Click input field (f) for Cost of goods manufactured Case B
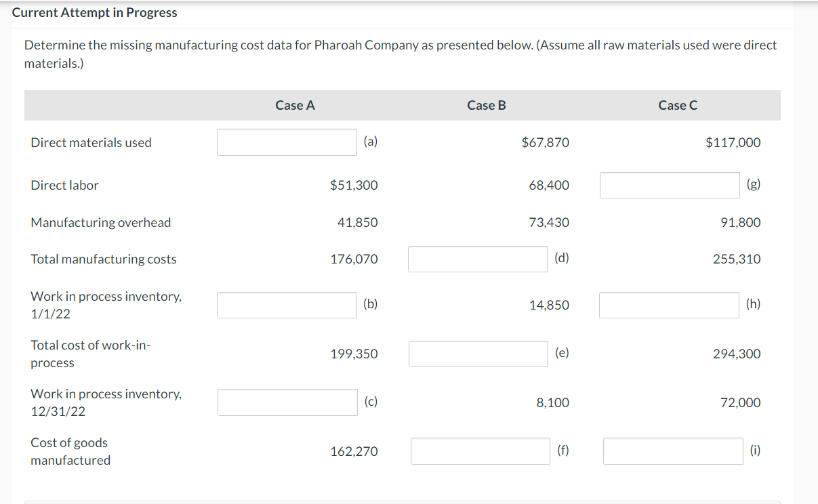This screenshot has height=504, width=818. click(480, 451)
